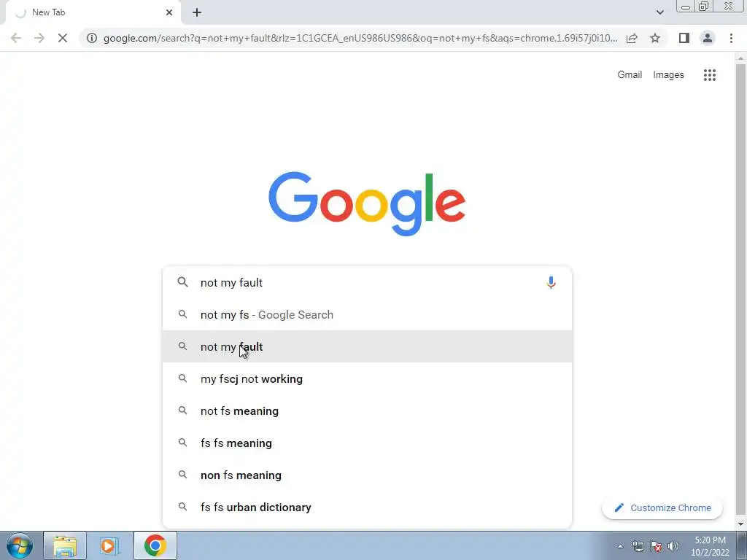Bookmark this page with the star icon
Image resolution: width=747 pixels, height=560 pixels.
pyautogui.click(x=655, y=38)
